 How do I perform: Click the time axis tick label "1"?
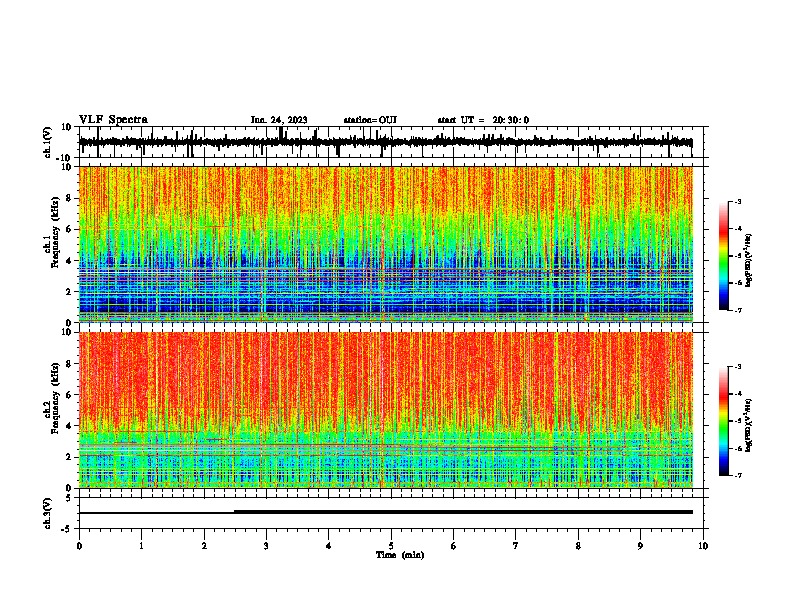tap(141, 546)
